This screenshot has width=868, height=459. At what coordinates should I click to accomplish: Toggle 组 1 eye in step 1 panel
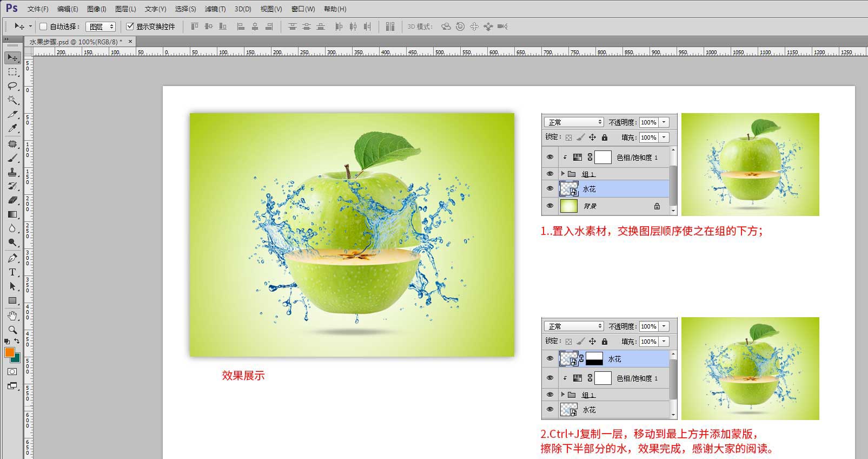pyautogui.click(x=550, y=174)
